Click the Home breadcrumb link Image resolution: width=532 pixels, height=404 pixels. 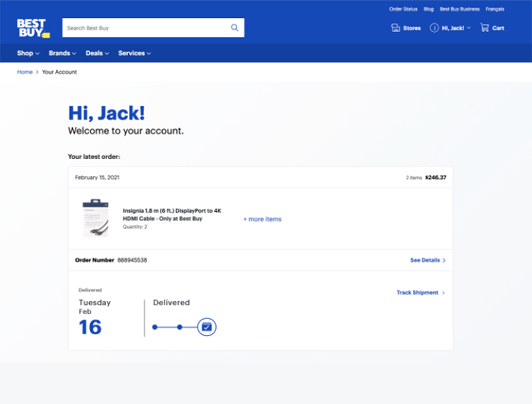click(x=25, y=72)
